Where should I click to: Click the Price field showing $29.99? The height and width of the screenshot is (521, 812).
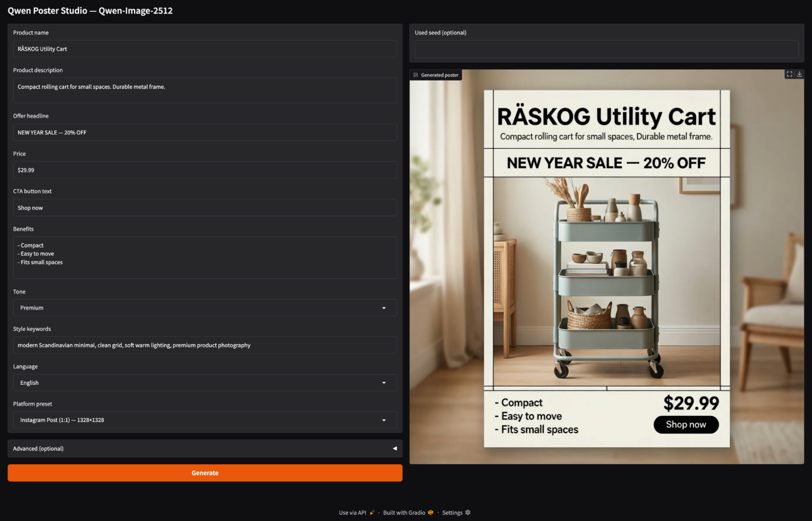pyautogui.click(x=205, y=170)
